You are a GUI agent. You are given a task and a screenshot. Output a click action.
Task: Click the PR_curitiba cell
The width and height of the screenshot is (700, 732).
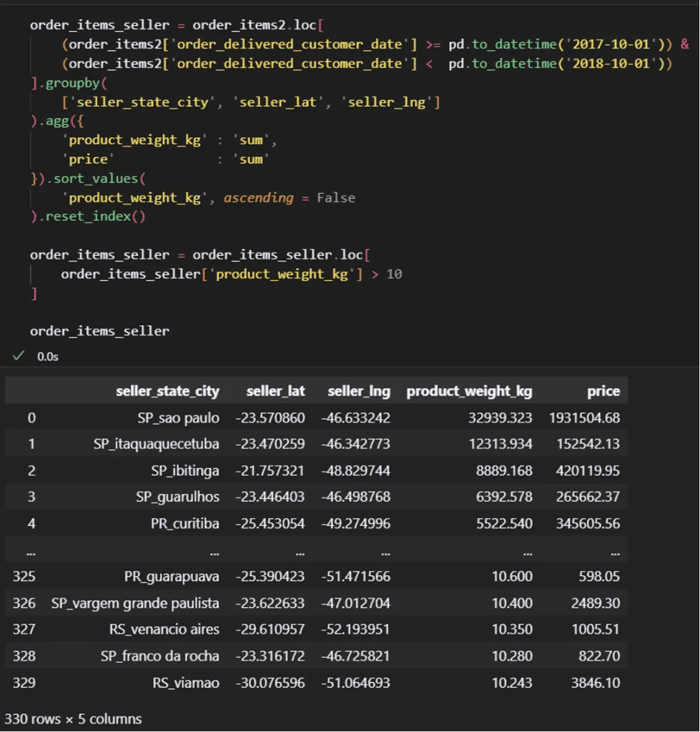point(185,523)
